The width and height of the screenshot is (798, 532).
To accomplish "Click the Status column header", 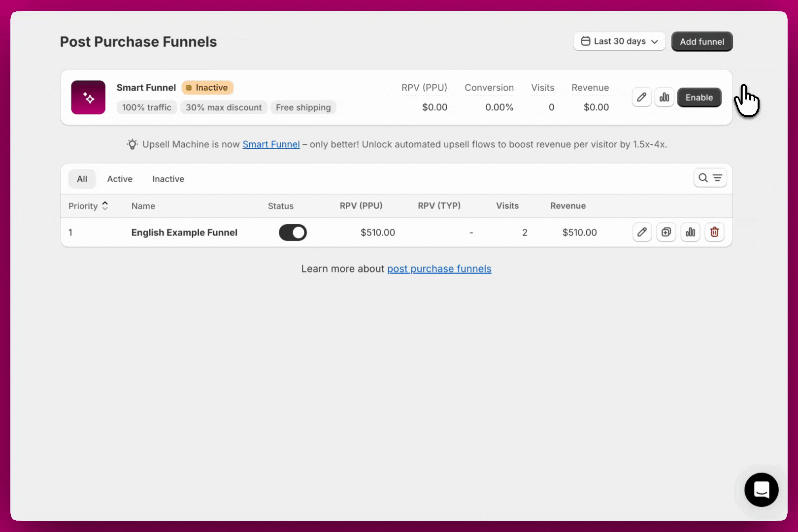I will 281,206.
